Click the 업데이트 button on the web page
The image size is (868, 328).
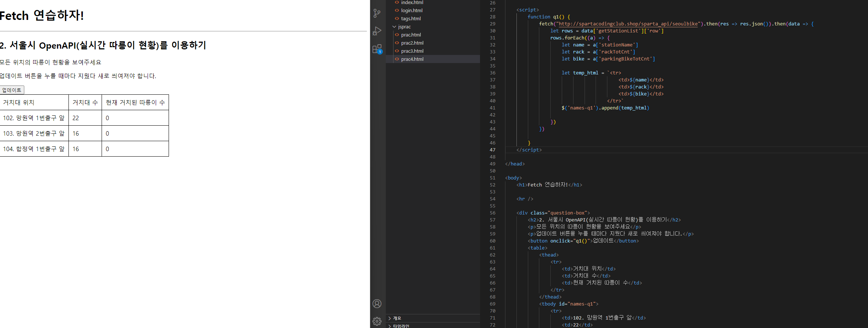click(12, 90)
